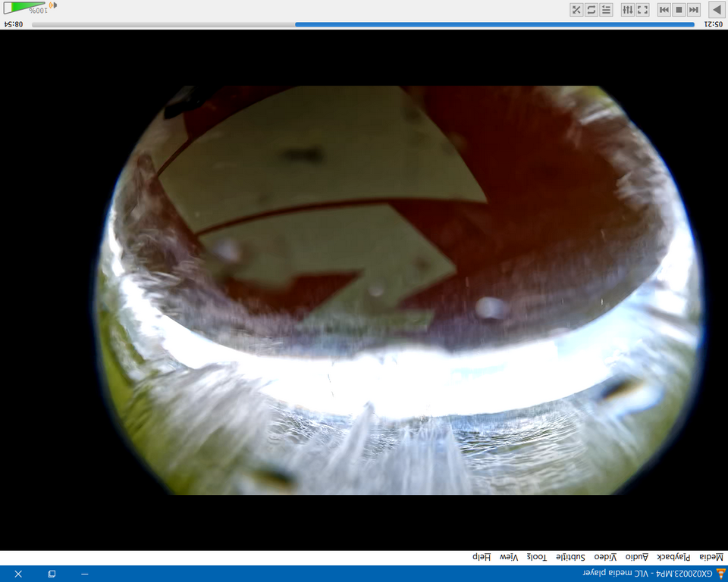Click the video seek progress bar

(362, 24)
